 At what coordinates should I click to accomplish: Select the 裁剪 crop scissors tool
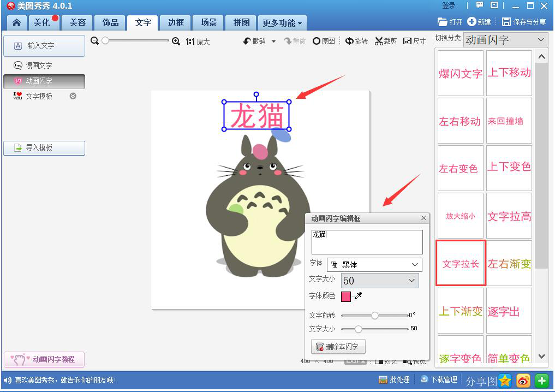386,41
